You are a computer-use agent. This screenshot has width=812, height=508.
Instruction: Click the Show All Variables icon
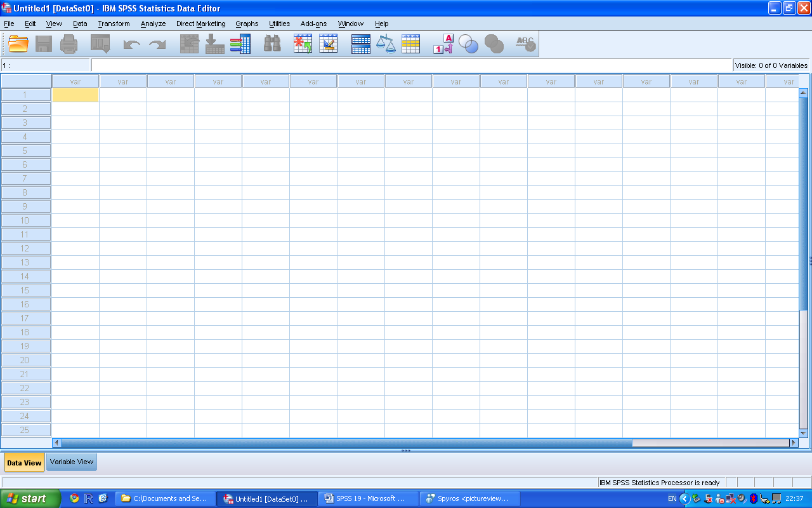pos(494,44)
